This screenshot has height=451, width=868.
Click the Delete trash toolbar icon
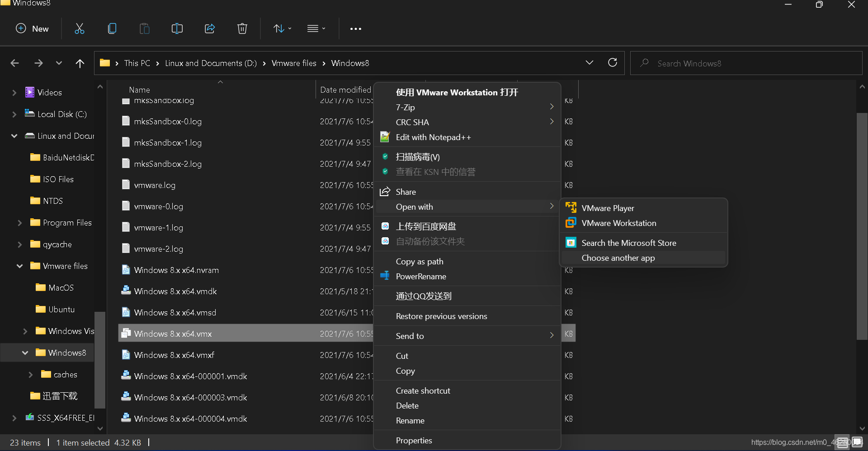pyautogui.click(x=242, y=28)
